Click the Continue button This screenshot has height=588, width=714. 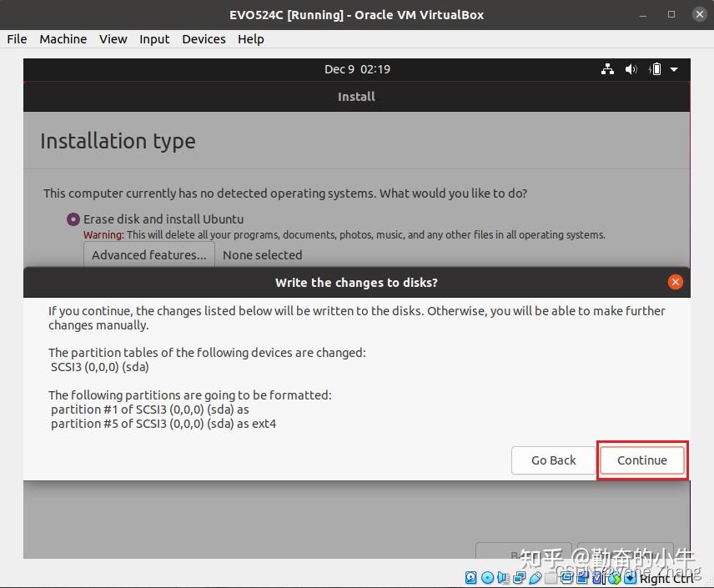click(642, 460)
